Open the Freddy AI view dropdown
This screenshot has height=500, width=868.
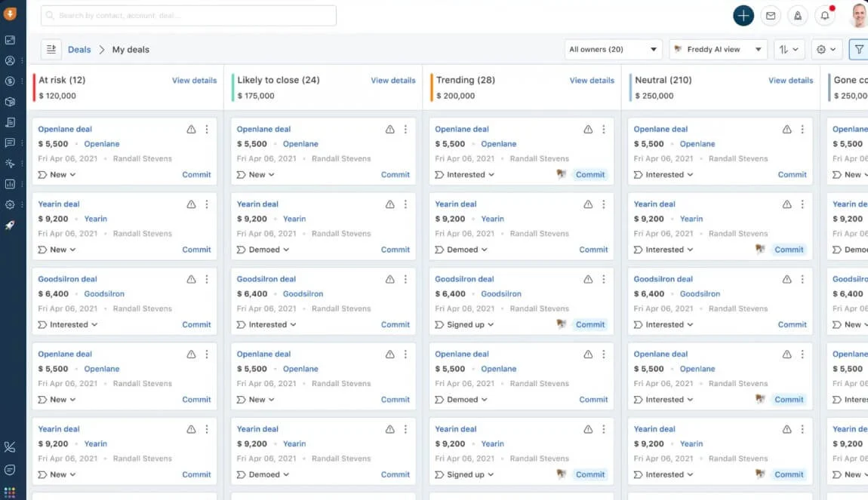(x=716, y=48)
